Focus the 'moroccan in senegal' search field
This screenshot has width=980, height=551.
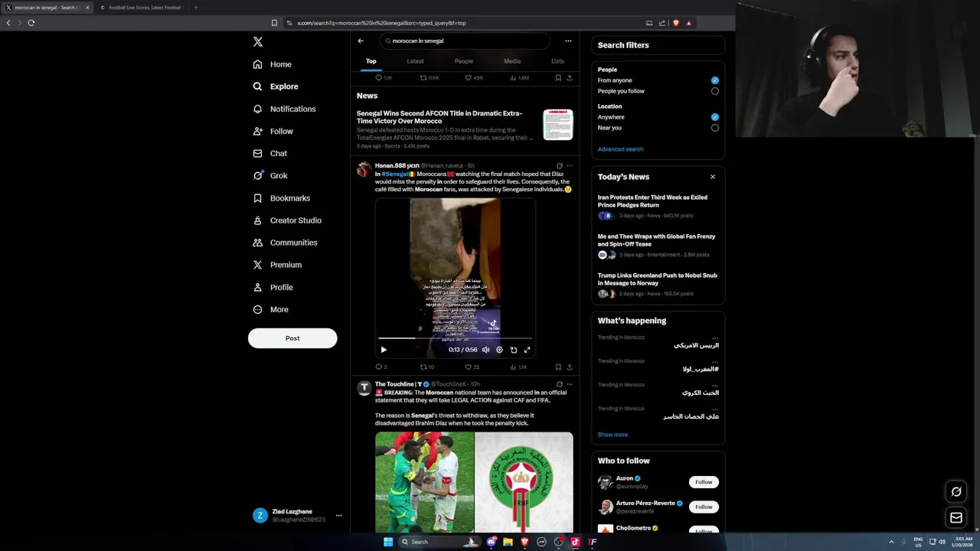[465, 41]
